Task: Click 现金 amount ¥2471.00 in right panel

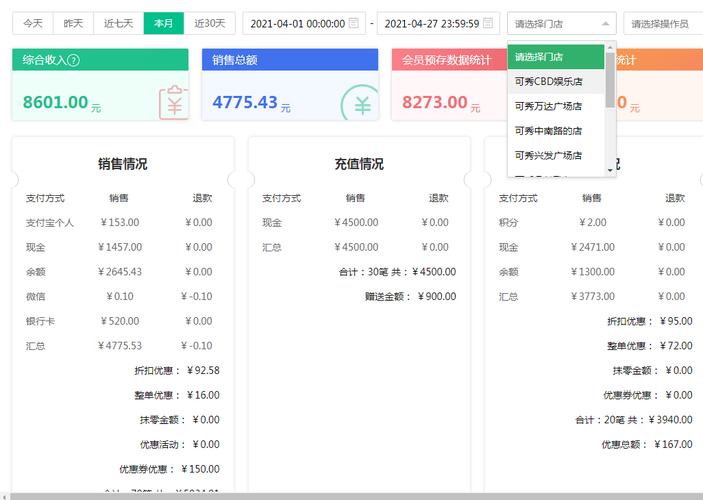Action: click(x=593, y=247)
